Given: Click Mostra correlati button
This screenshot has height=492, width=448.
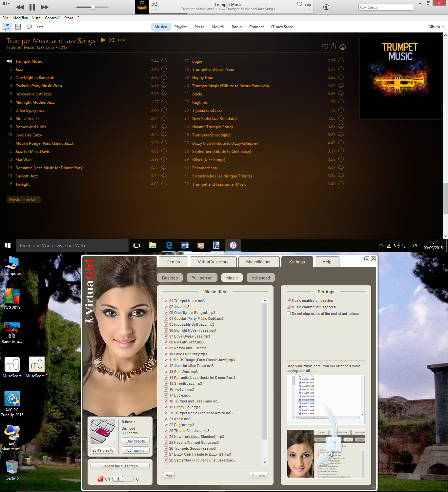Looking at the screenshot, I should pos(23,199).
